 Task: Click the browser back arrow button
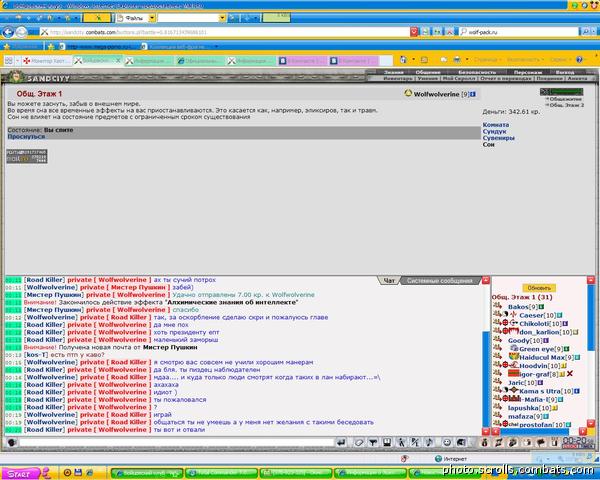pyautogui.click(x=8, y=32)
